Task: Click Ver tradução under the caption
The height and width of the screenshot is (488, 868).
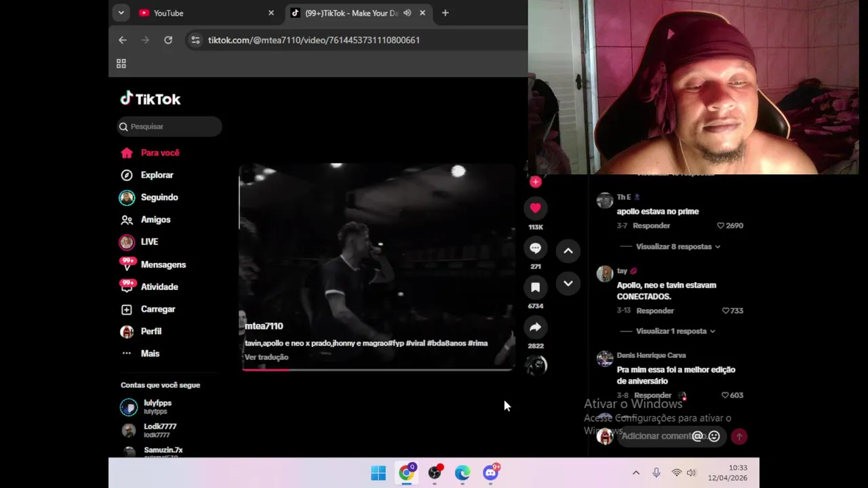Action: [267, 357]
